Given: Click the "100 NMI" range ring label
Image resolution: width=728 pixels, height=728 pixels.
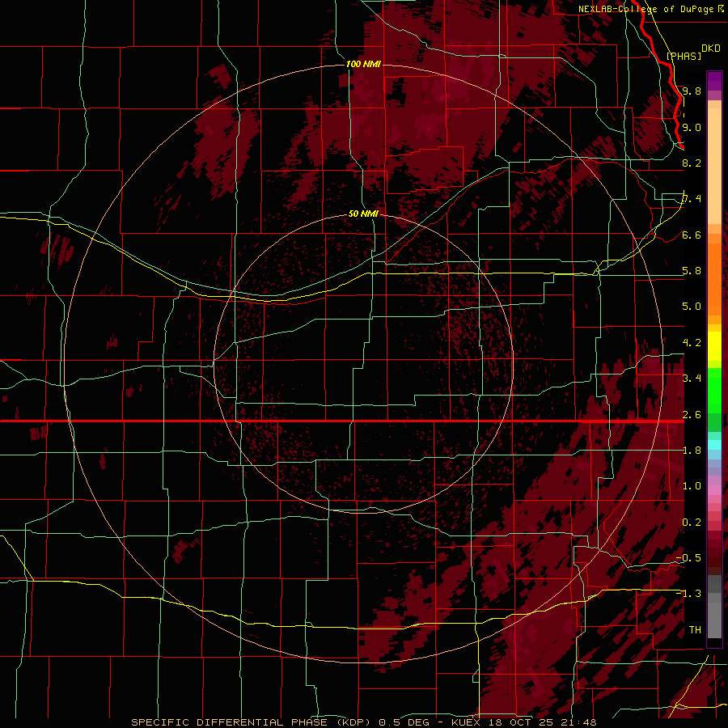Looking at the screenshot, I should 363,64.
